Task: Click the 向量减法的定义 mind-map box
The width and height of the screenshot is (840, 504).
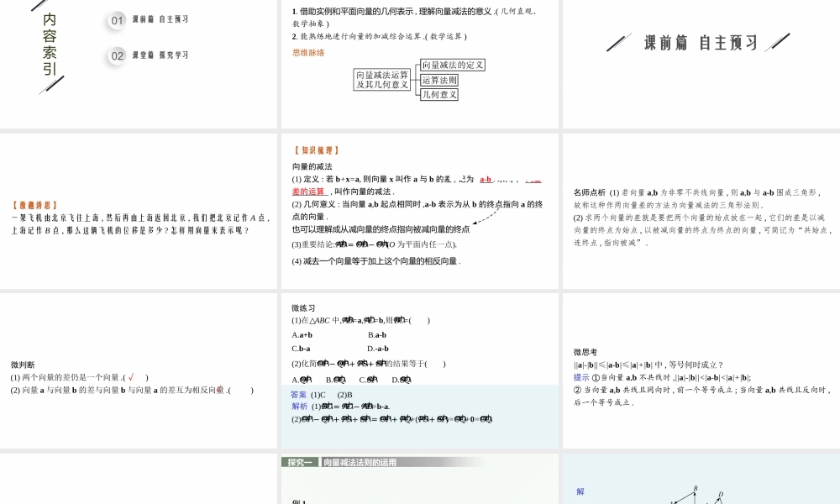Action: click(452, 65)
